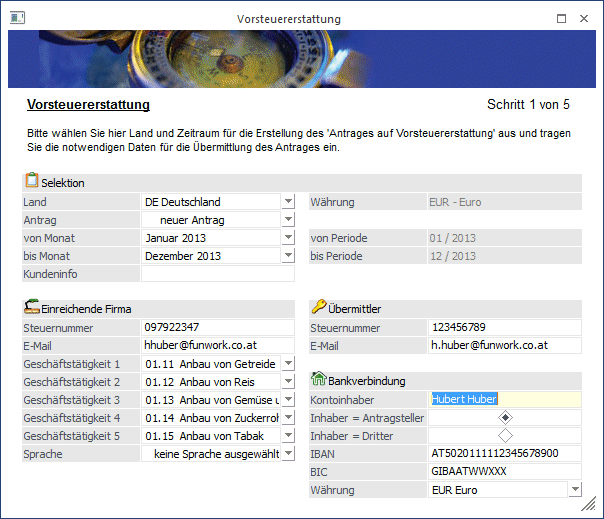Select the Inhaber = Antragsteller radio option
Screen dimensions: 604x519
[505, 417]
